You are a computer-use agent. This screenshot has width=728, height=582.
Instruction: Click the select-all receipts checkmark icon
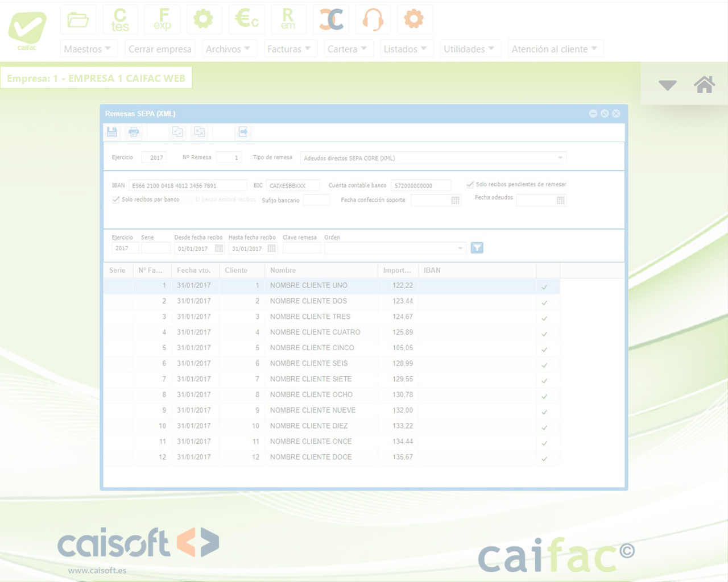tap(177, 132)
